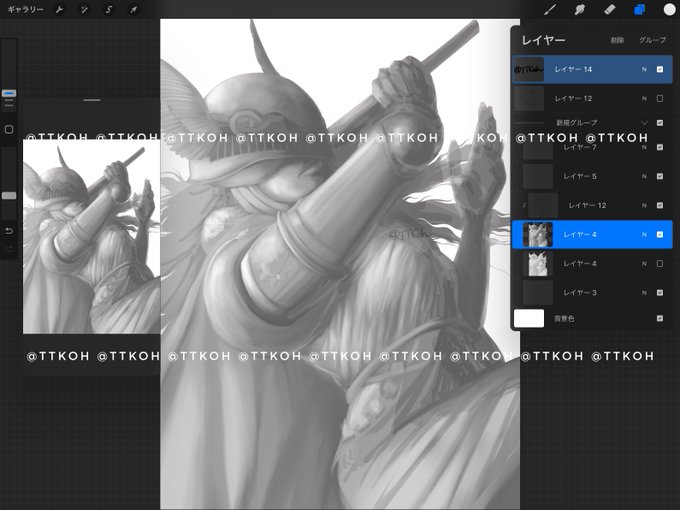Open the color picker circle
Image resolution: width=680 pixels, height=510 pixels.
670,10
